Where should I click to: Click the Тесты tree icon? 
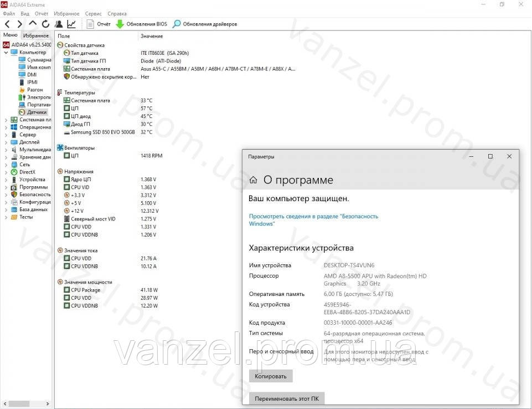pos(14,217)
